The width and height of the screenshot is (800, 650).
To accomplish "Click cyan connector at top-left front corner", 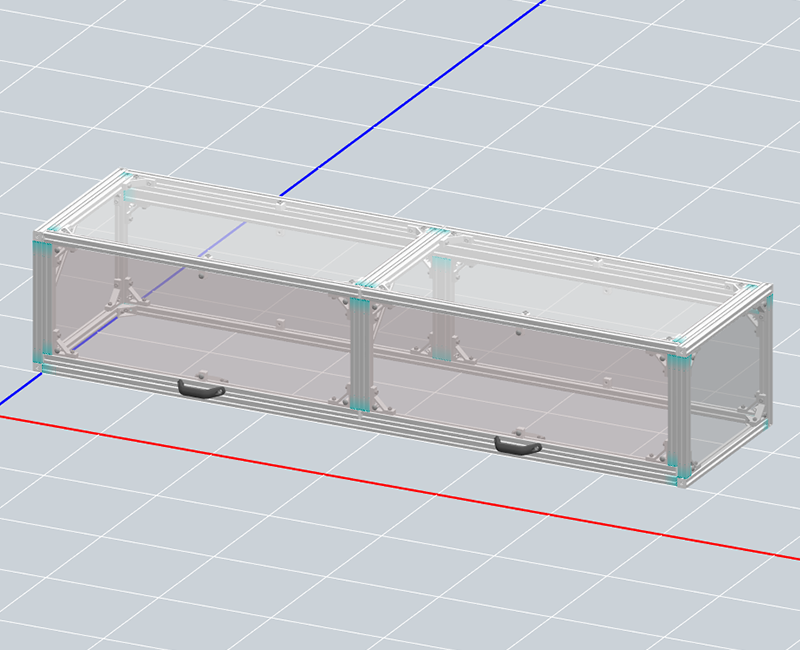I will pos(42,245).
